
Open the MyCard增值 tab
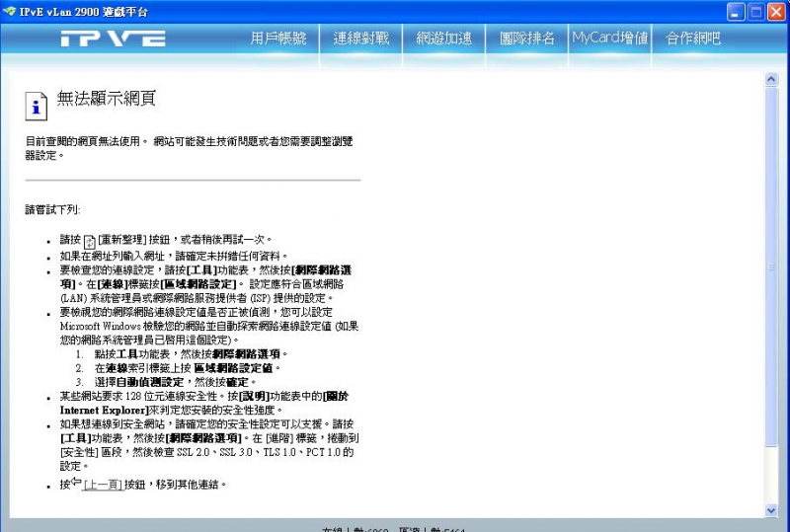(610, 38)
